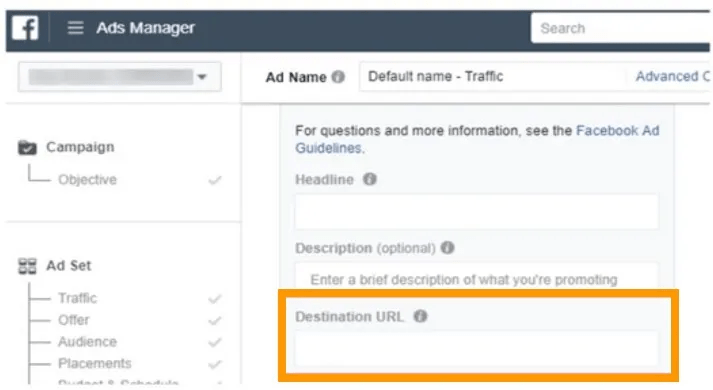Image resolution: width=713 pixels, height=390 pixels.
Task: Click the checkmark beside Audience
Action: point(215,342)
